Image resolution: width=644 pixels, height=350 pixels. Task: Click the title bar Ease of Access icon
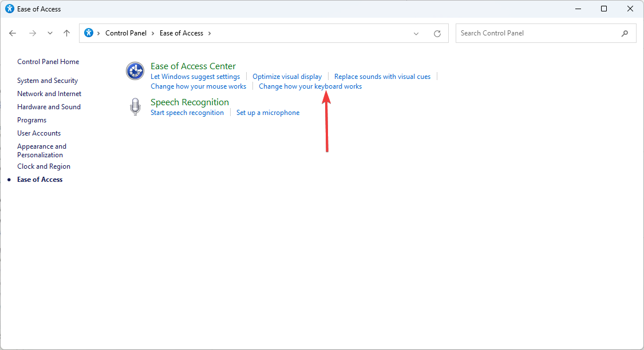click(10, 9)
